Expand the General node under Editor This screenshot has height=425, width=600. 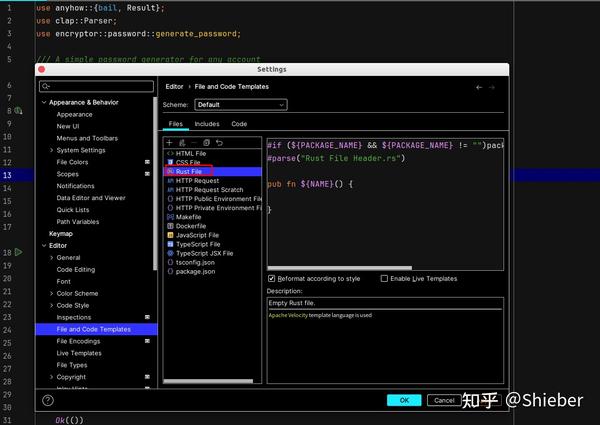[52, 258]
